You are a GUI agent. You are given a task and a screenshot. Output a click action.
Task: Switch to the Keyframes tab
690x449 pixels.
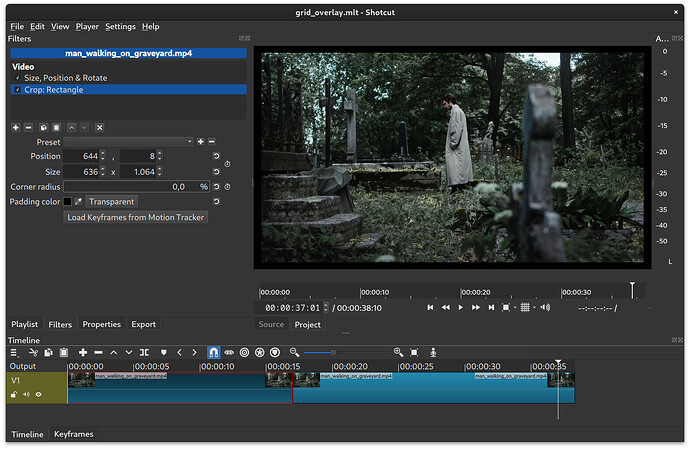click(73, 434)
